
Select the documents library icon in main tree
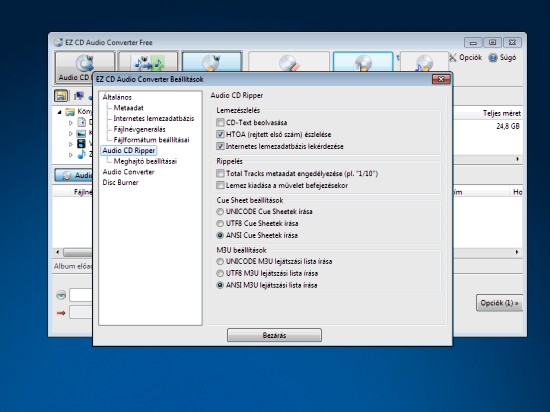point(81,122)
